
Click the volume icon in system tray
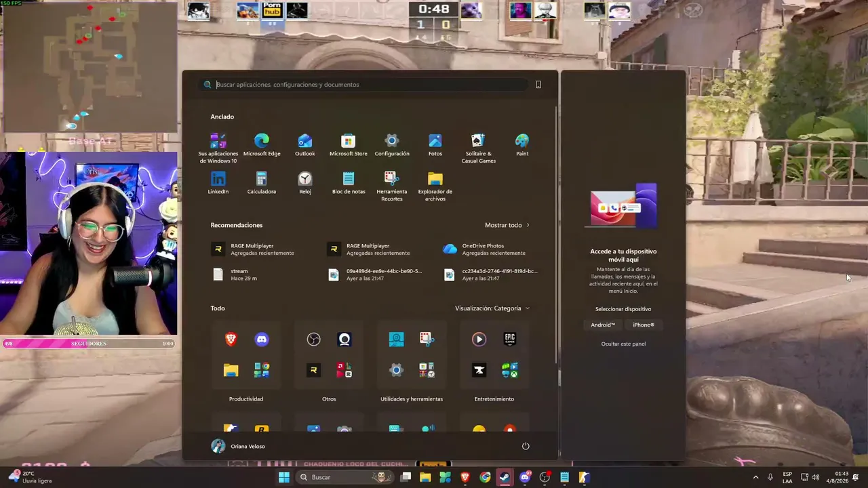click(x=816, y=477)
